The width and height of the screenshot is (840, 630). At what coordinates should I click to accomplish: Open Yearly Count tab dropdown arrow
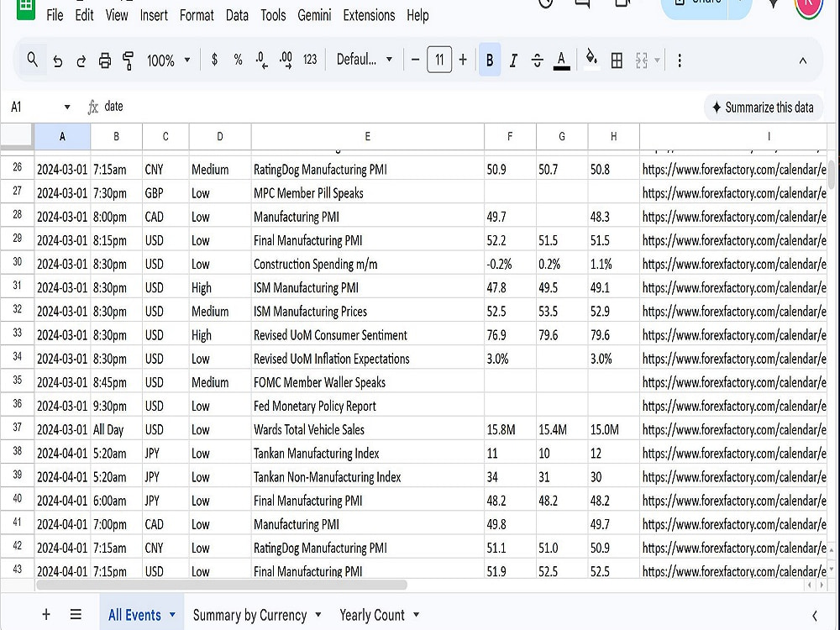(417, 615)
